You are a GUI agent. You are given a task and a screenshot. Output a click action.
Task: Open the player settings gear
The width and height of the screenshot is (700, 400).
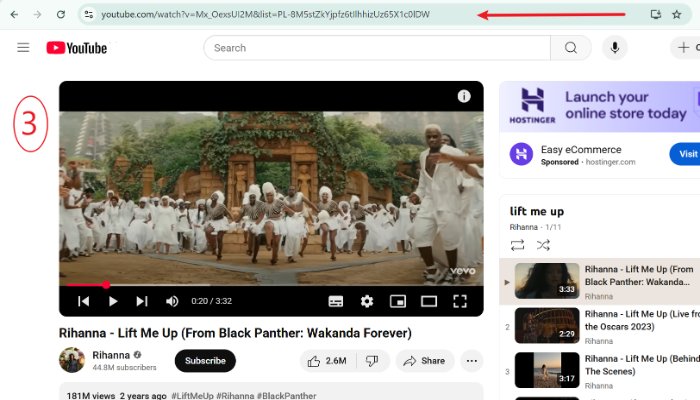pos(367,301)
